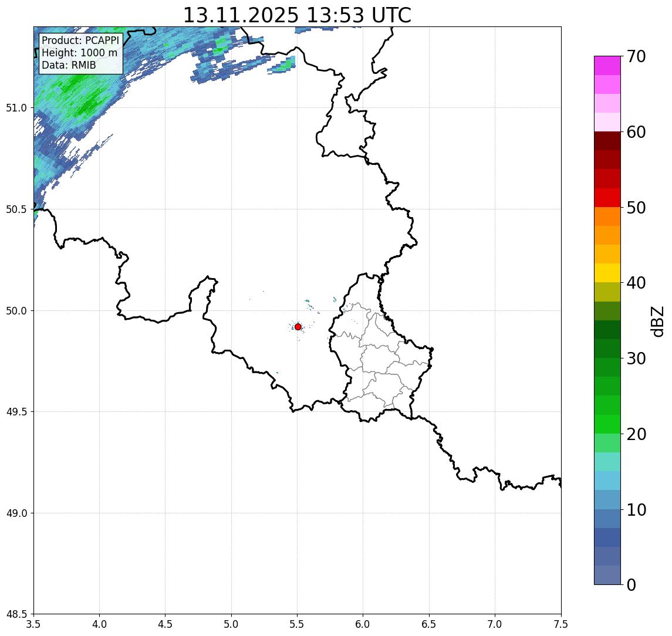672x636 pixels.
Task: Click the colorbar tick label 70
Action: click(x=636, y=56)
